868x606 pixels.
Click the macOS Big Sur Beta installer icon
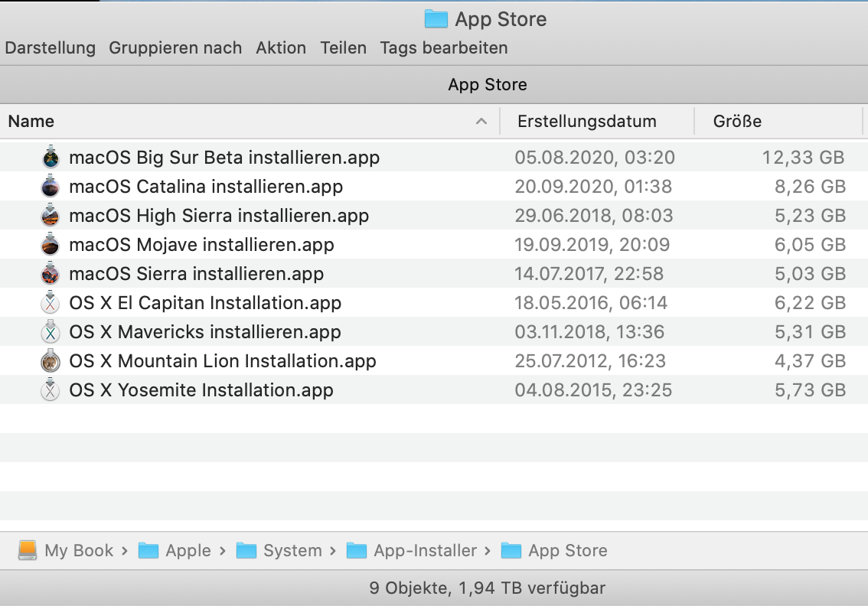pos(51,158)
